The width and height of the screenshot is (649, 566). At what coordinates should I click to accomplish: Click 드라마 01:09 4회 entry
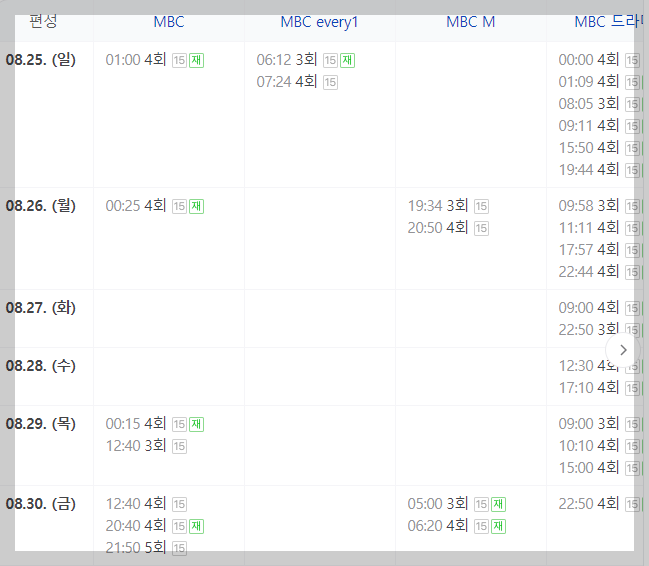[x=589, y=82]
